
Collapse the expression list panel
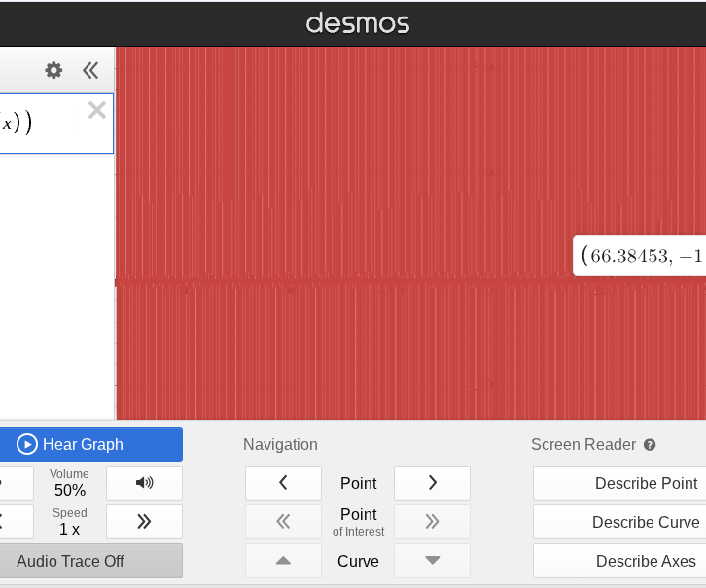coord(90,70)
